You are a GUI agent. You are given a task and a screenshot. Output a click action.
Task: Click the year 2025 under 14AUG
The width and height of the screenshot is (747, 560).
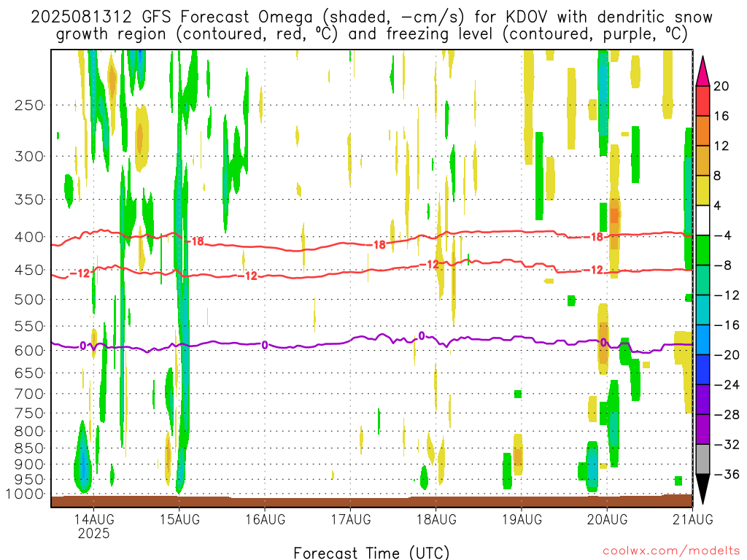coord(93,533)
